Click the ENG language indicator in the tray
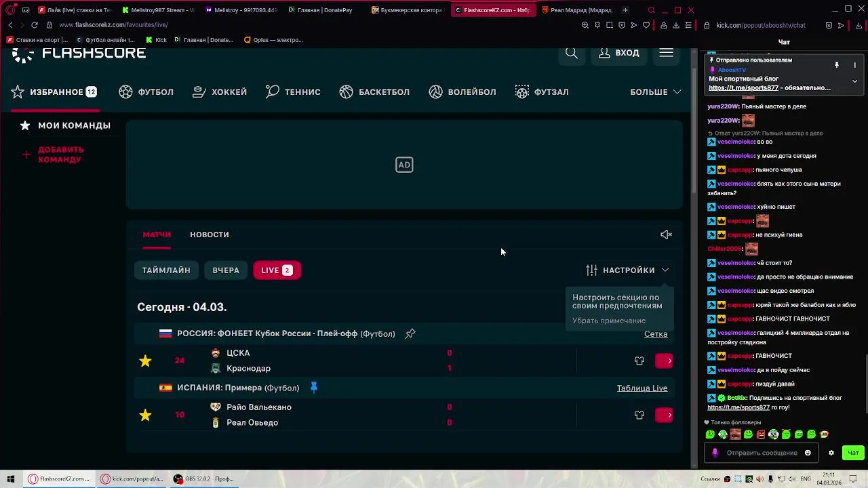868x488 pixels. coord(806,479)
